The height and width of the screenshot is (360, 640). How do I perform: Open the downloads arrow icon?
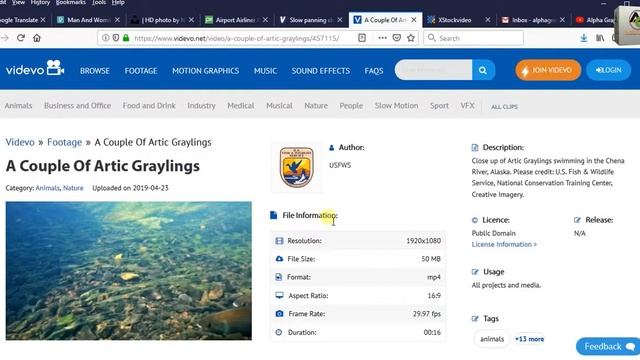coord(584,38)
